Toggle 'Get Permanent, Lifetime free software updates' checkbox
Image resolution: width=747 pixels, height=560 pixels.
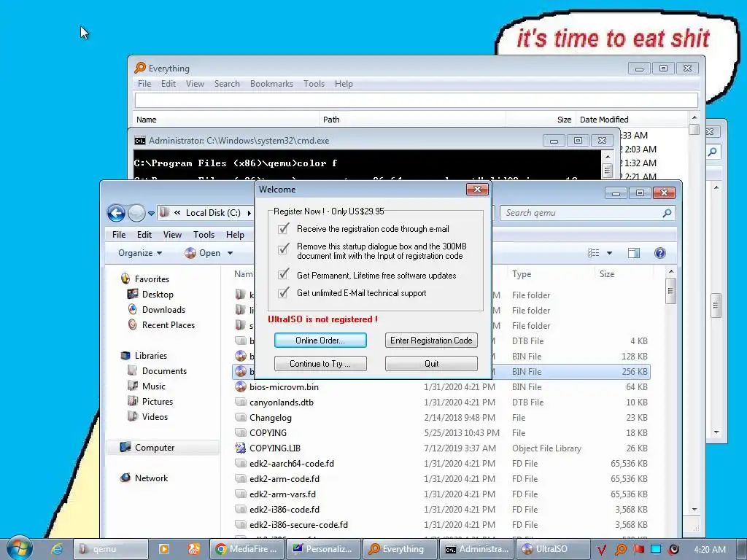click(284, 274)
